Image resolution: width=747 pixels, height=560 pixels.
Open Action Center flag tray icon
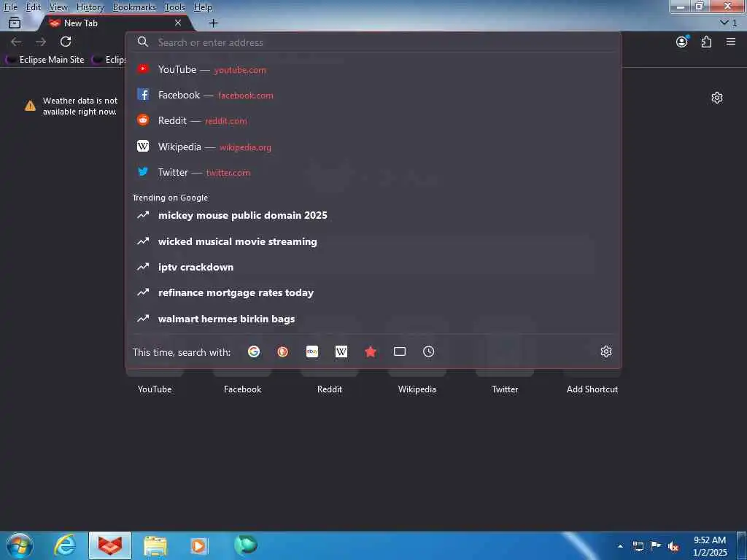[x=656, y=546]
